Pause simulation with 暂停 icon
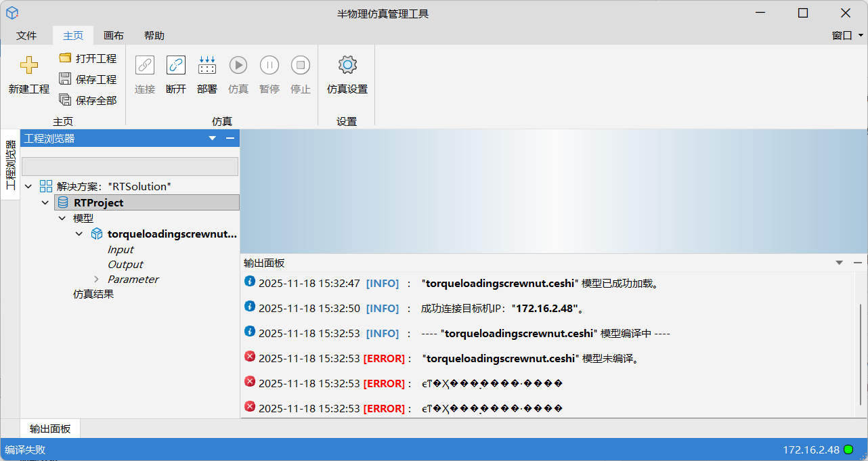Viewport: 868px width, 461px height. [269, 65]
